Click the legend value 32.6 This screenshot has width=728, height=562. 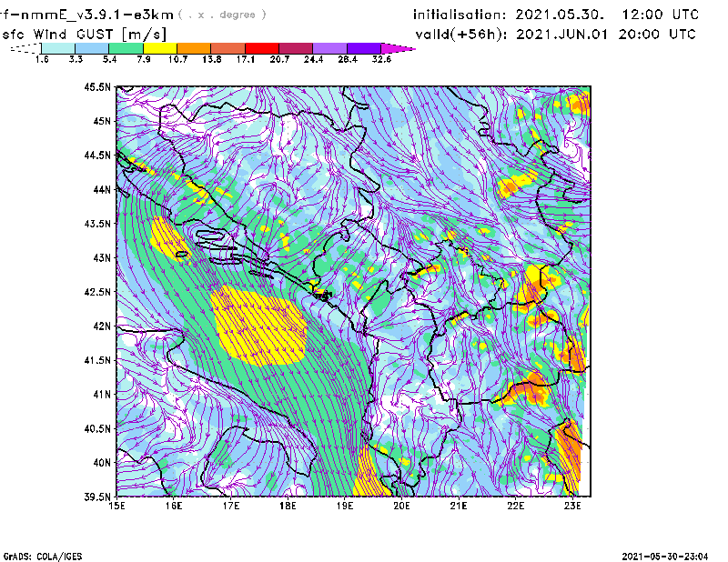pos(381,59)
